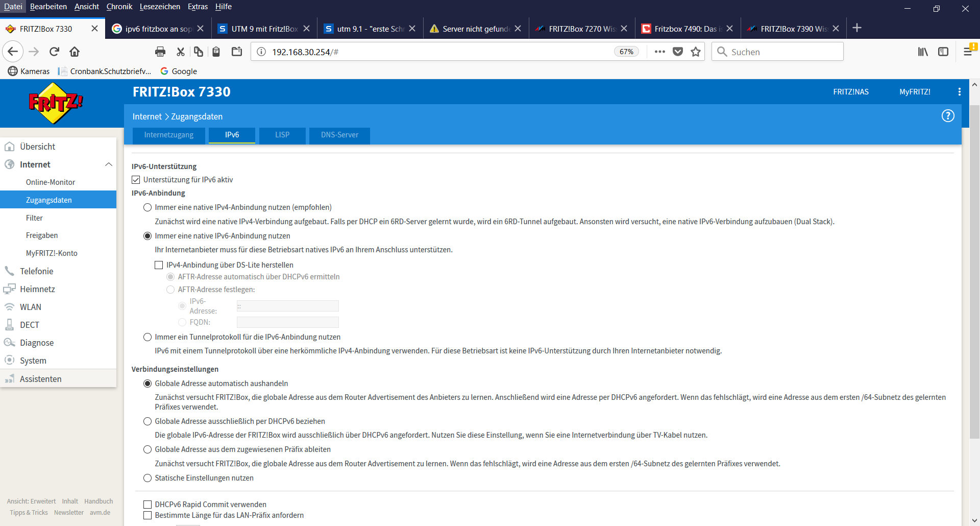Collapse the Internet menu chevron
Viewport: 980px width, 526px height.
[x=109, y=164]
